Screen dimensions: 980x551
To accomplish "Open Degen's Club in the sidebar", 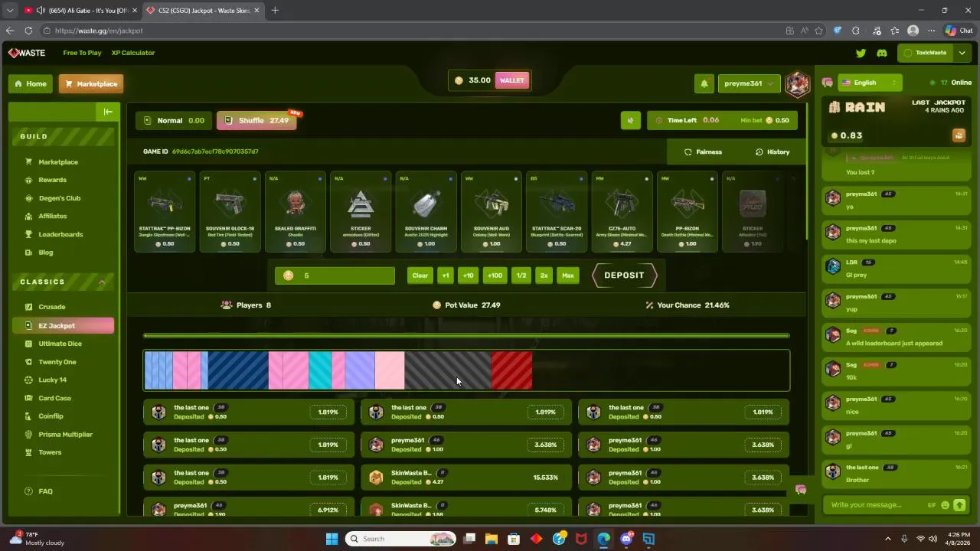I will point(59,198).
